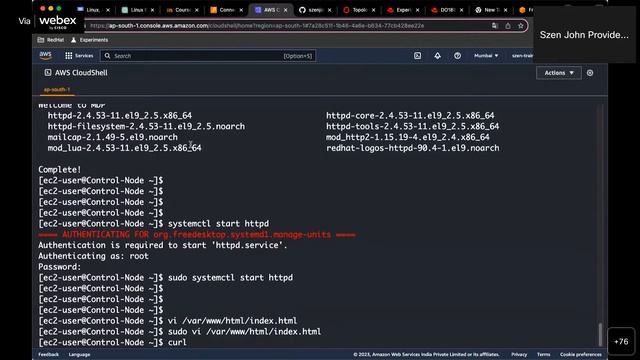
Task: Click the red AUTHENTICATING FOR line
Action: click(197, 235)
